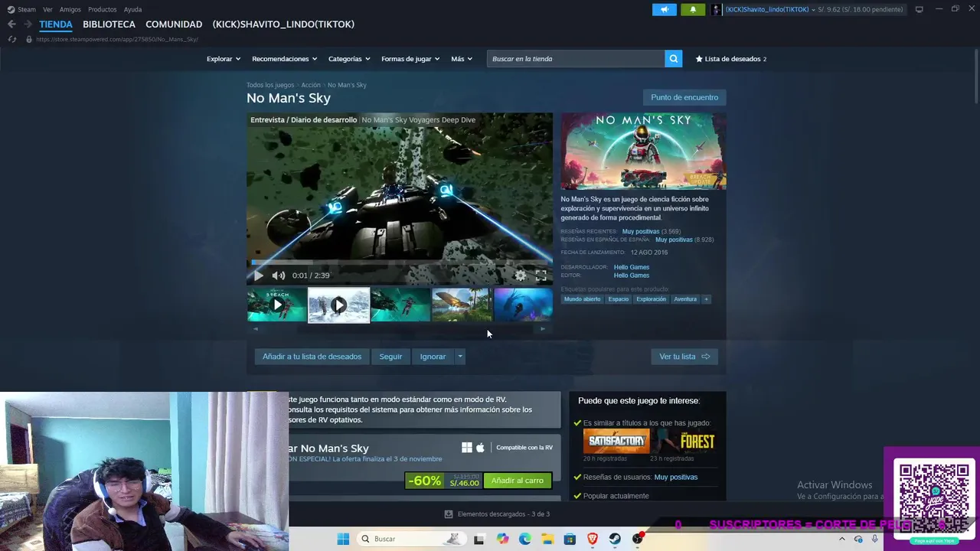Show hidden system tray icons
980x551 pixels.
(x=843, y=539)
